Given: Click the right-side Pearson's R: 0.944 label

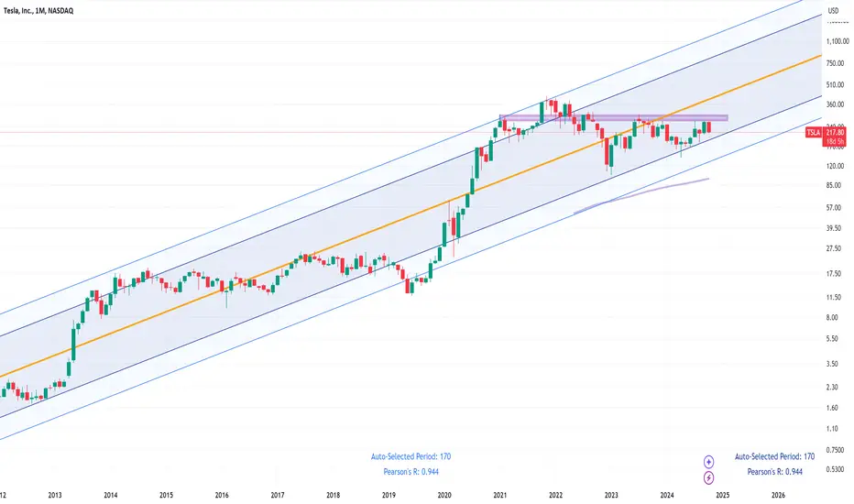Looking at the screenshot, I should [774, 472].
